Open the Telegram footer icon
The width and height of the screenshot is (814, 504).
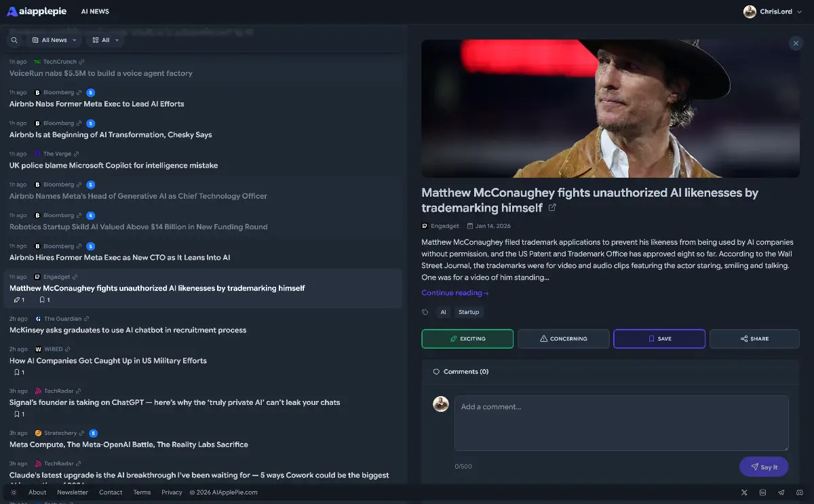click(x=781, y=492)
